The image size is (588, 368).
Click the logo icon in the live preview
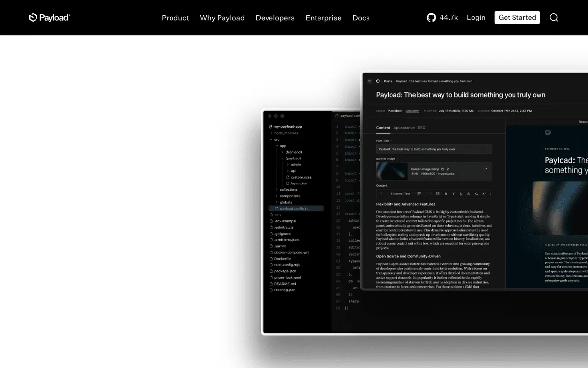tap(548, 132)
